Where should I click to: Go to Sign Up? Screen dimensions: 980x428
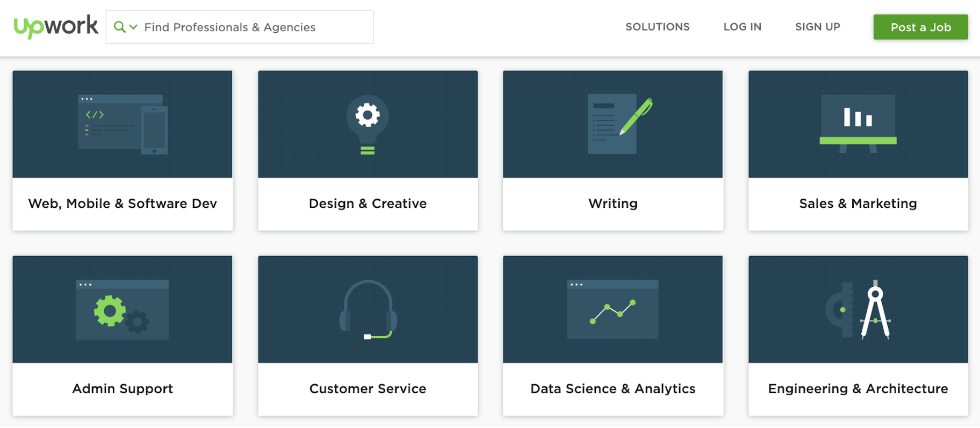[x=817, y=27]
